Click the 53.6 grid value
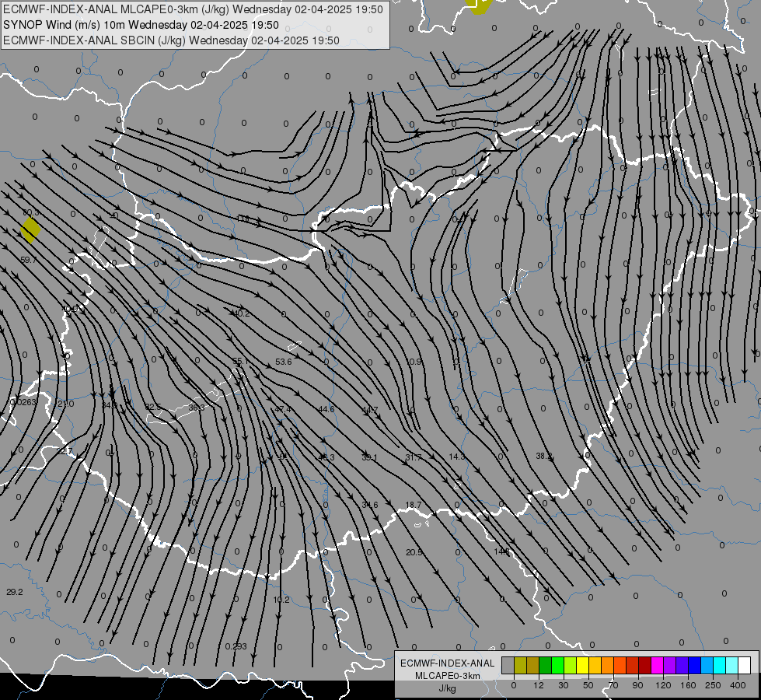The width and height of the screenshot is (761, 700). 284,362
